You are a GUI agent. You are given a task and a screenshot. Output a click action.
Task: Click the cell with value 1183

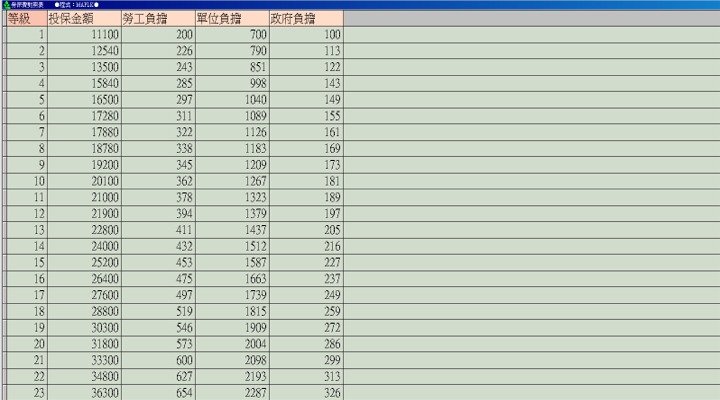231,149
